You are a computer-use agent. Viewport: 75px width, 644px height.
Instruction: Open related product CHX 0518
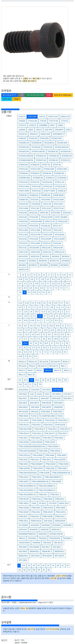point(57,389)
